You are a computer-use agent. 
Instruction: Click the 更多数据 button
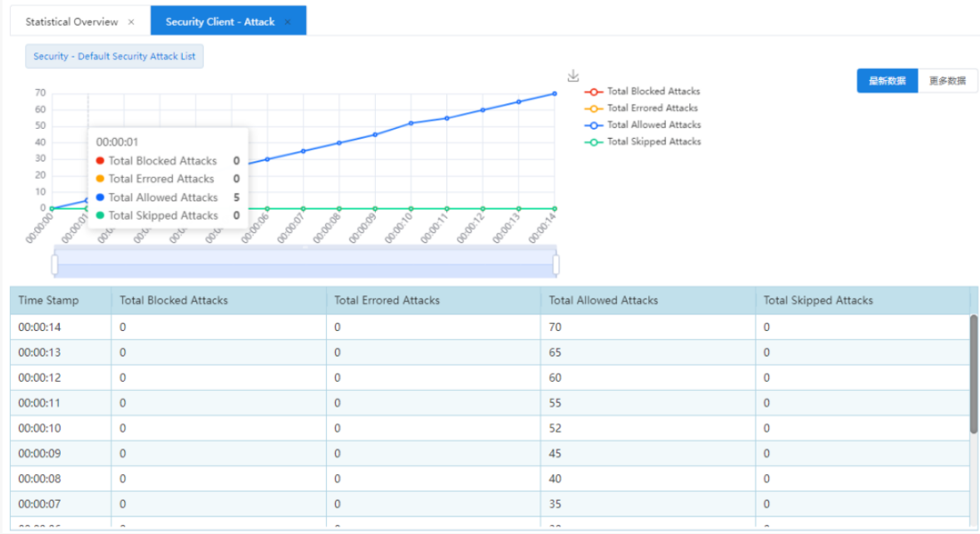pyautogui.click(x=948, y=81)
